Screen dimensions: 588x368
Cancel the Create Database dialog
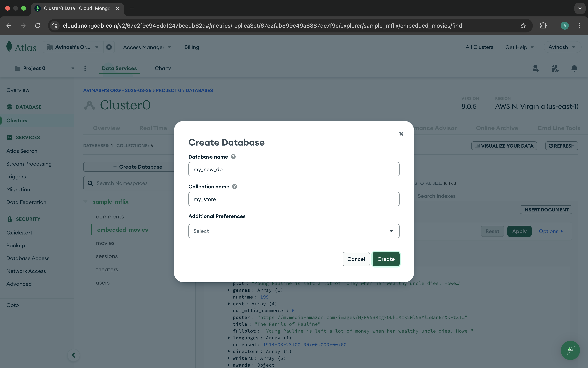(x=356, y=259)
